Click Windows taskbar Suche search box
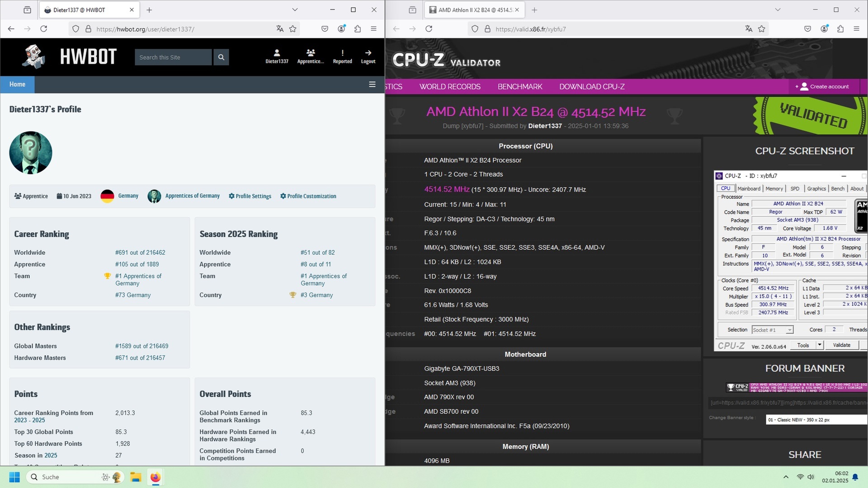The width and height of the screenshot is (868, 488). pos(75,477)
